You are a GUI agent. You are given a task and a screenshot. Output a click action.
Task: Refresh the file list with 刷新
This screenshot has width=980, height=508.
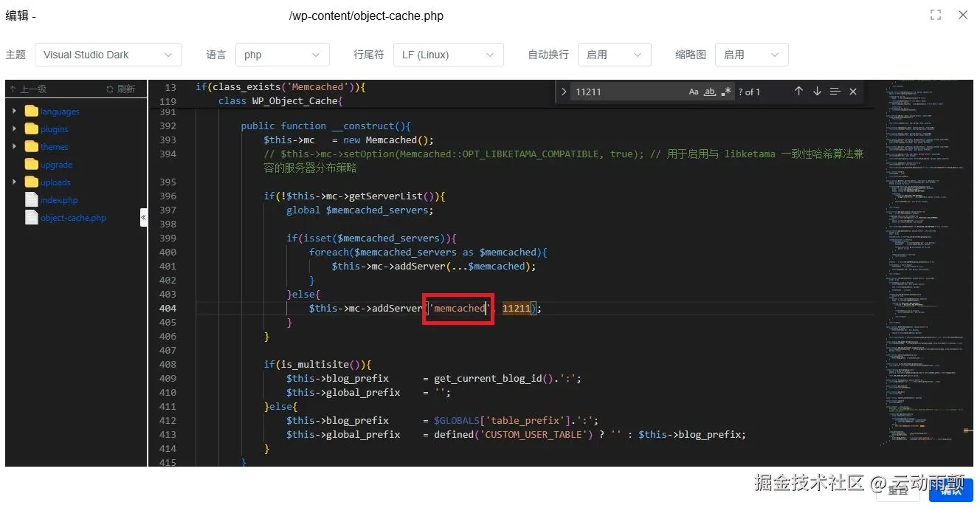pos(120,89)
